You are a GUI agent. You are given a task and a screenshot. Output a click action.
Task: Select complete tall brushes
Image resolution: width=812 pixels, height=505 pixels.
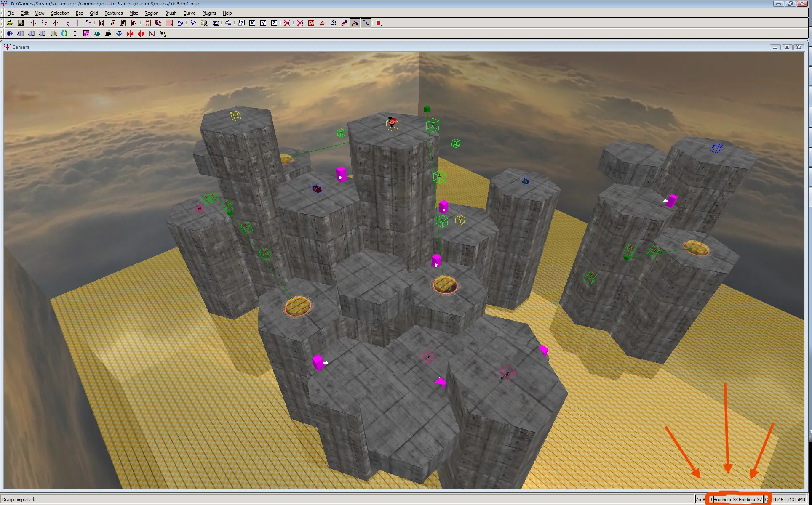[102, 23]
